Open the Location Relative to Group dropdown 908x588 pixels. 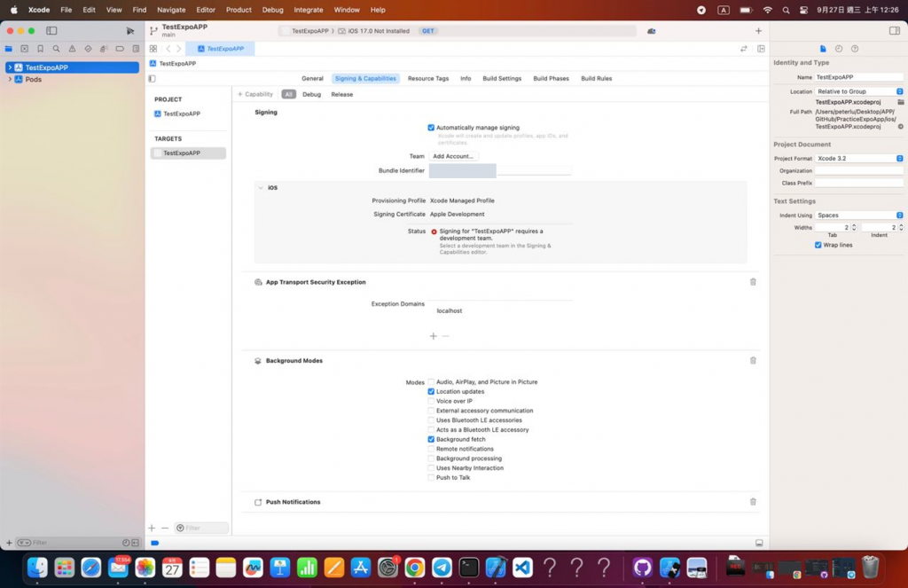pyautogui.click(x=858, y=91)
